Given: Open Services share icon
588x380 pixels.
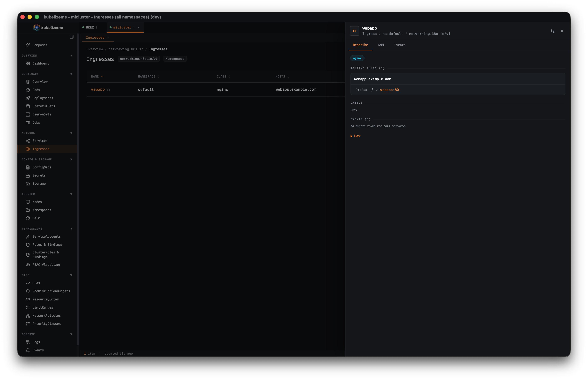Looking at the screenshot, I should pos(28,141).
